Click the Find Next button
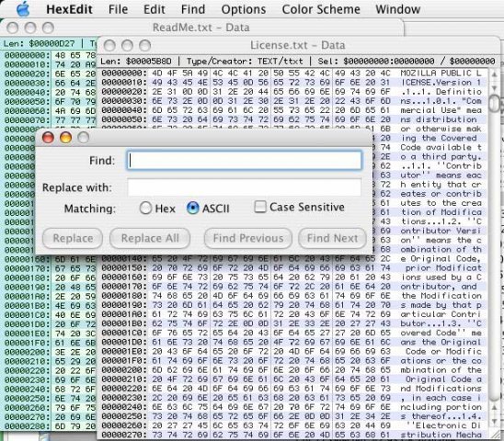 coord(332,238)
